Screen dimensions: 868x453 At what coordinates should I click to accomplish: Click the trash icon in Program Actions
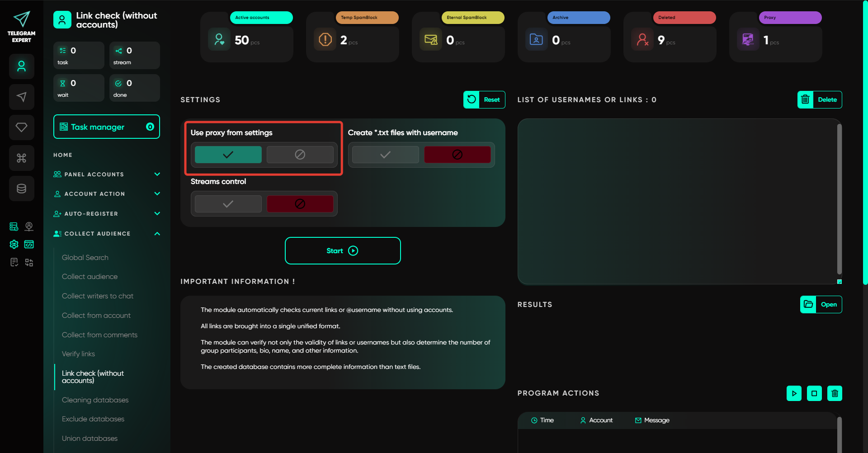click(835, 393)
